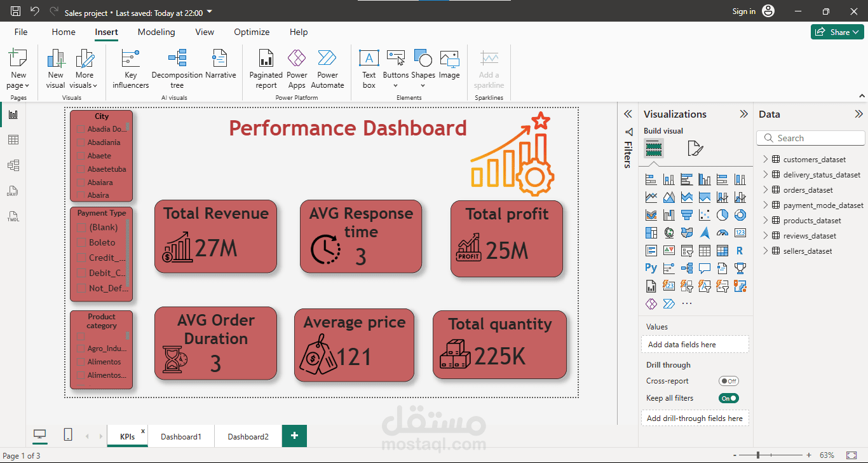Image resolution: width=868 pixels, height=463 pixels.
Task: Click the Fit to page button
Action: (852, 455)
